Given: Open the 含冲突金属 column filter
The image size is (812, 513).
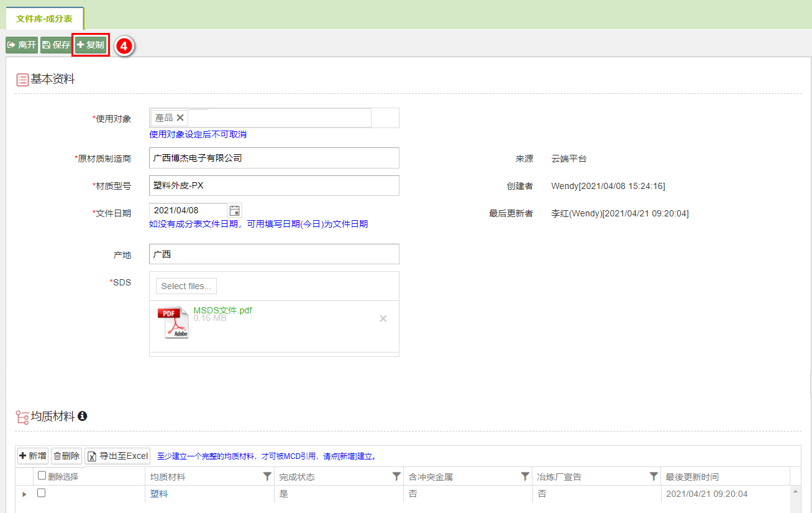Looking at the screenshot, I should (526, 476).
